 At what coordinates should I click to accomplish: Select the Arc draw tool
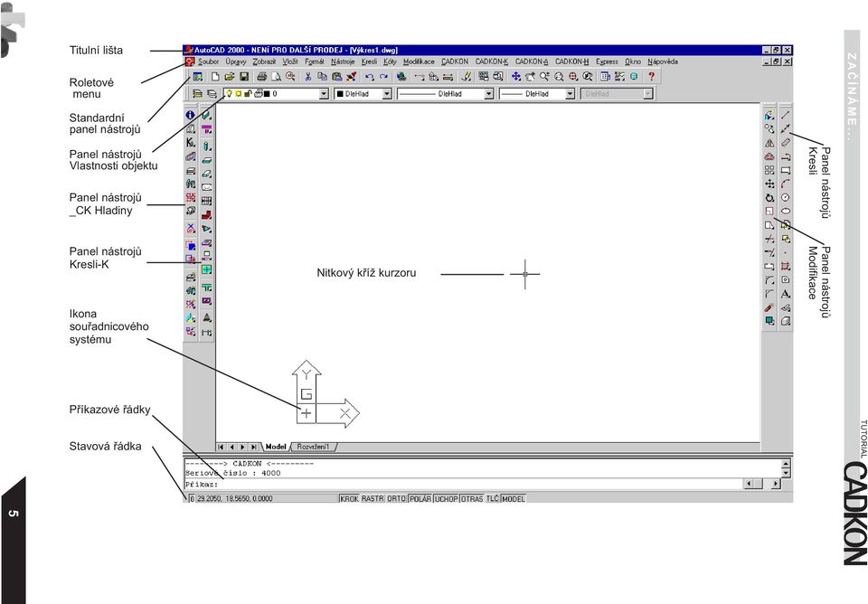786,184
